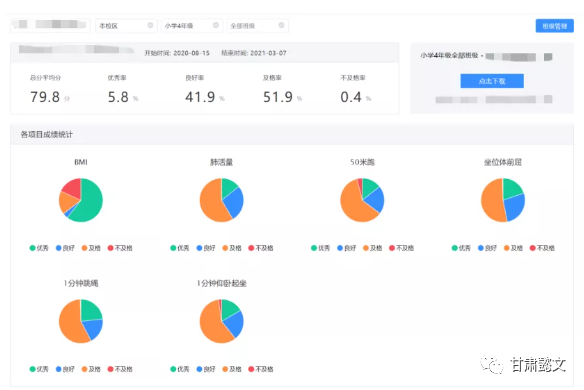584x390 pixels.
Task: Toggle 良好 legend under the 1分钟仰卧起坐 chart
Action: tap(206, 369)
